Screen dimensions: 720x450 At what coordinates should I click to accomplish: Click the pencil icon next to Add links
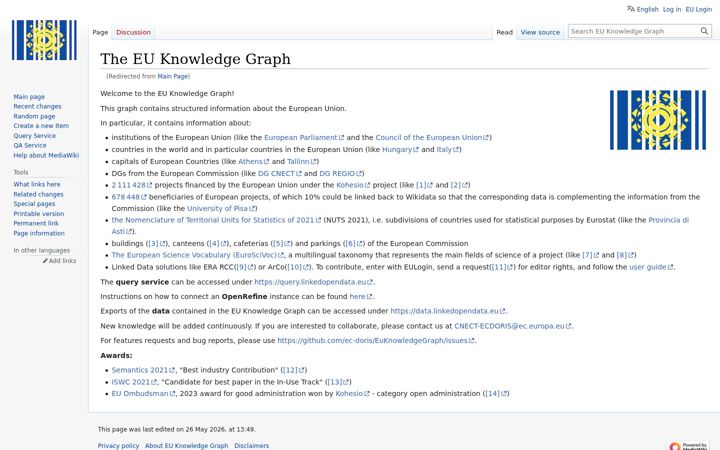[x=45, y=261]
